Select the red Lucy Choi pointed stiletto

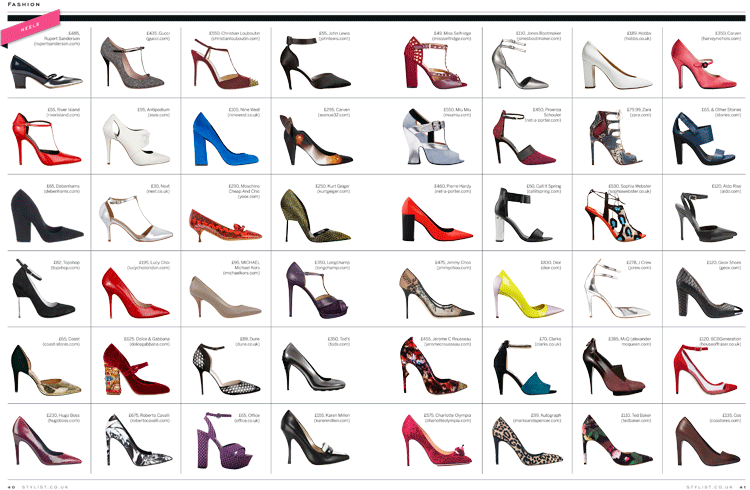click(x=135, y=293)
